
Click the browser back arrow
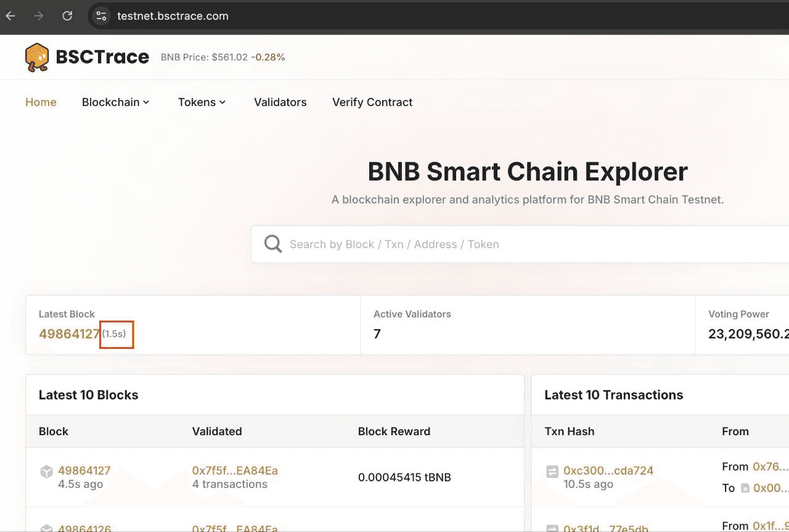10,16
